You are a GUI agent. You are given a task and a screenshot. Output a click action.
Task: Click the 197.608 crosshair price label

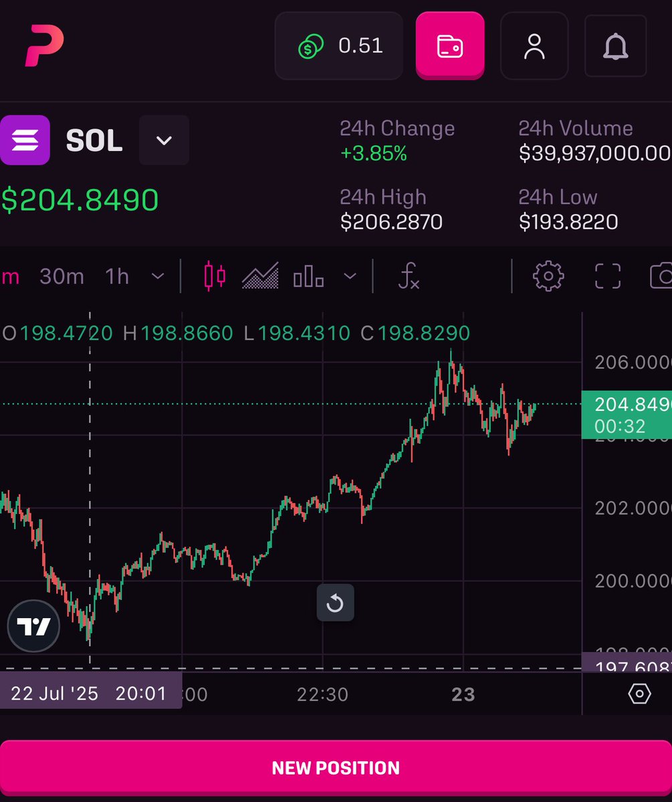point(627,662)
